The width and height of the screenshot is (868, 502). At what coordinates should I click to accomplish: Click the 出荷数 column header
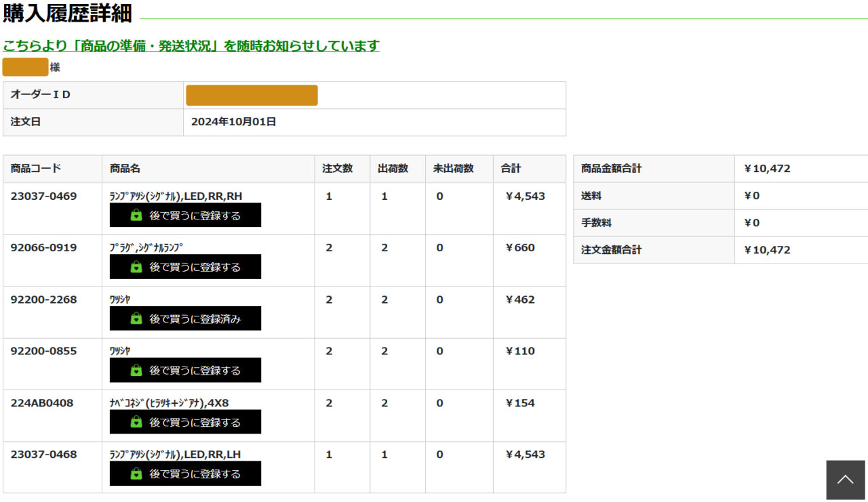[x=397, y=169]
